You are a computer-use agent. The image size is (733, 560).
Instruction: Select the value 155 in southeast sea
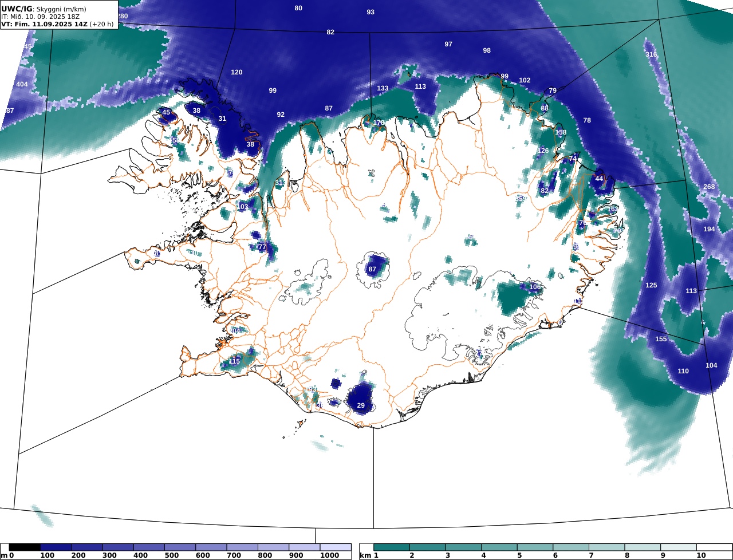(661, 339)
